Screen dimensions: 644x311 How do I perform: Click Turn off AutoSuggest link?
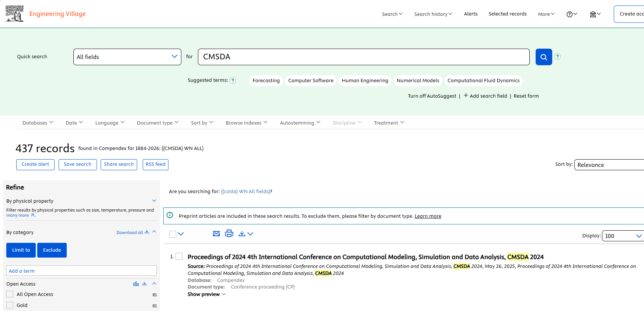click(x=432, y=96)
